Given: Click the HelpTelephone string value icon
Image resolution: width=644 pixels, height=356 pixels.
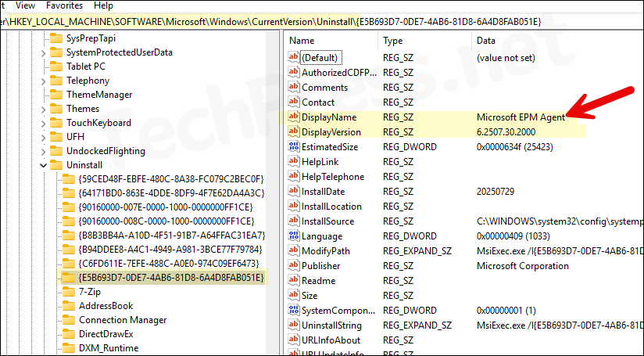Looking at the screenshot, I should tap(293, 176).
